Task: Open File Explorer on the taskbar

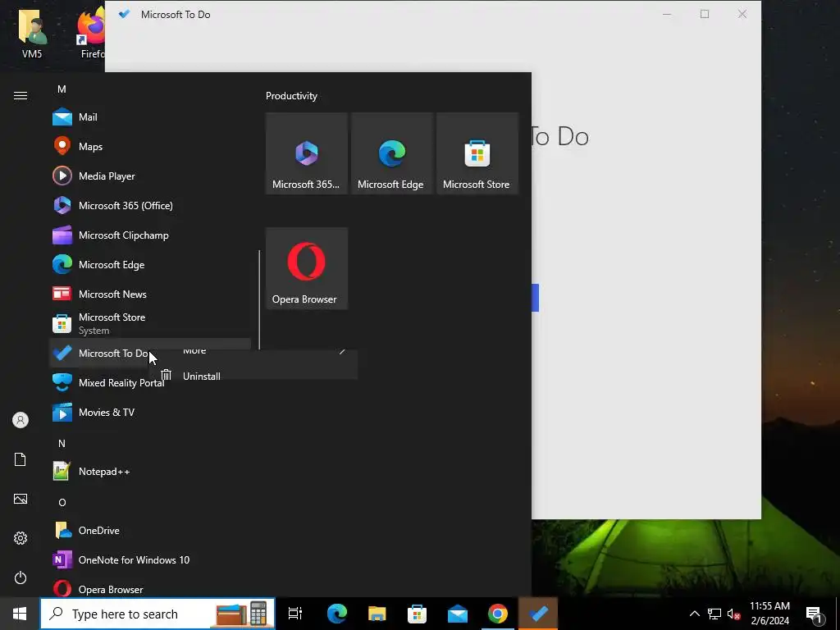Action: pos(377,614)
